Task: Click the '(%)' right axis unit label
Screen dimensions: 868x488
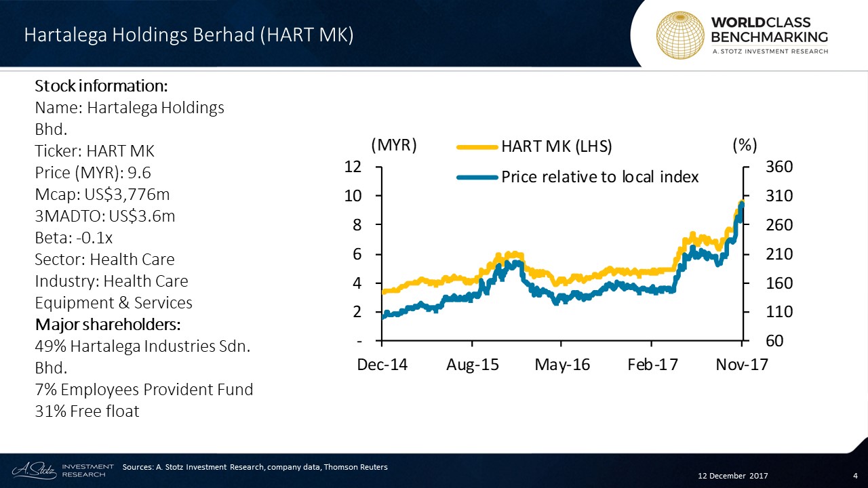Action: click(x=745, y=145)
